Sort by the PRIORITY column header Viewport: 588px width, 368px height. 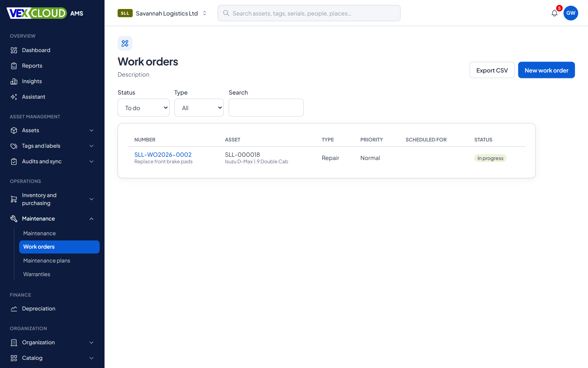coord(372,140)
